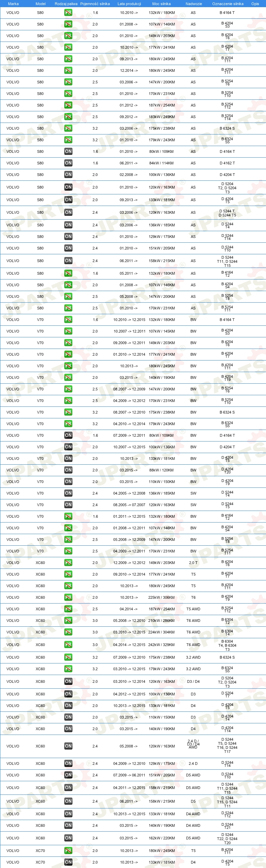Click the ON diesel icon in the S80 133kW / 181KM row

(68, 200)
